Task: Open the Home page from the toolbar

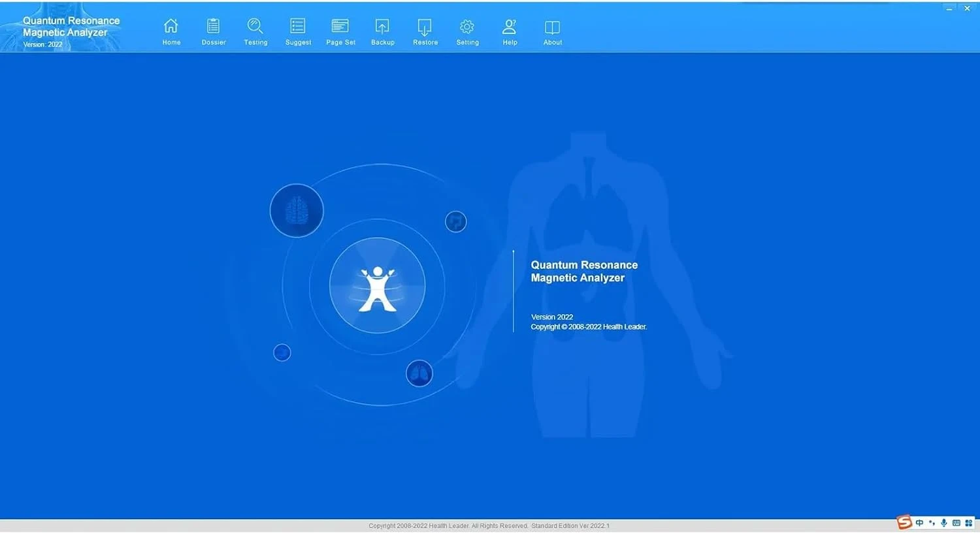Action: click(171, 32)
